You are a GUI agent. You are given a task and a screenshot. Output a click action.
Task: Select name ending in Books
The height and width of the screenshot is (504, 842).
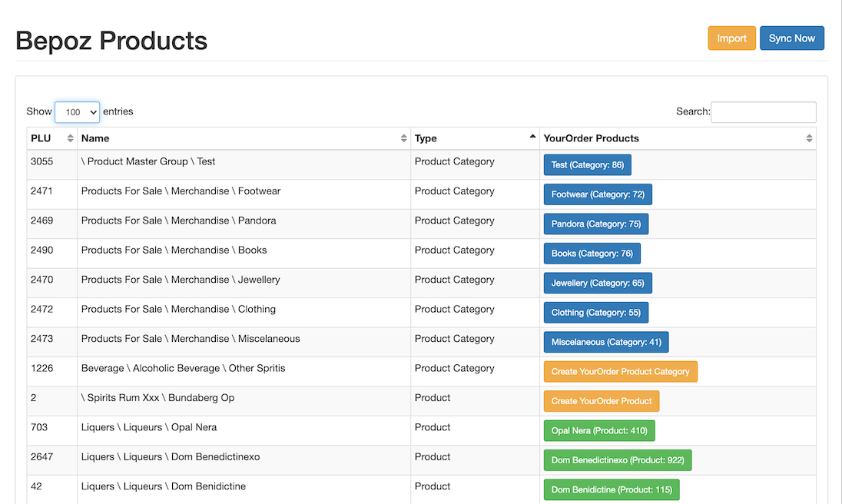tap(174, 250)
